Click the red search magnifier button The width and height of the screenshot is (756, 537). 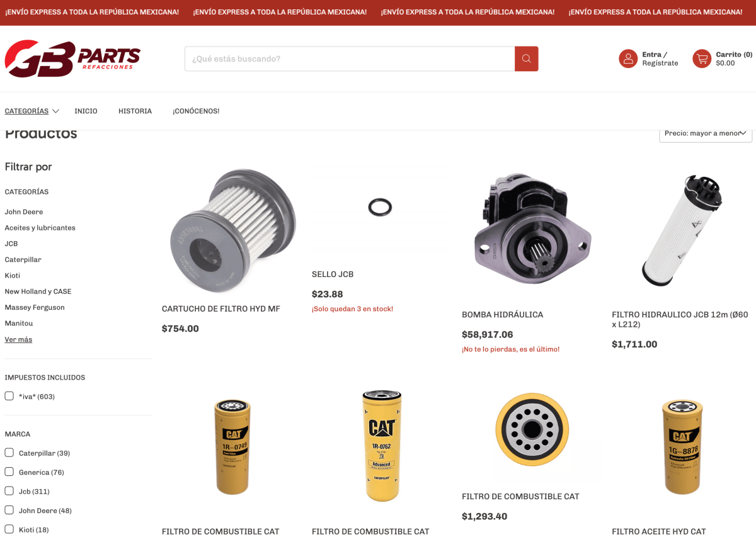pyautogui.click(x=526, y=59)
